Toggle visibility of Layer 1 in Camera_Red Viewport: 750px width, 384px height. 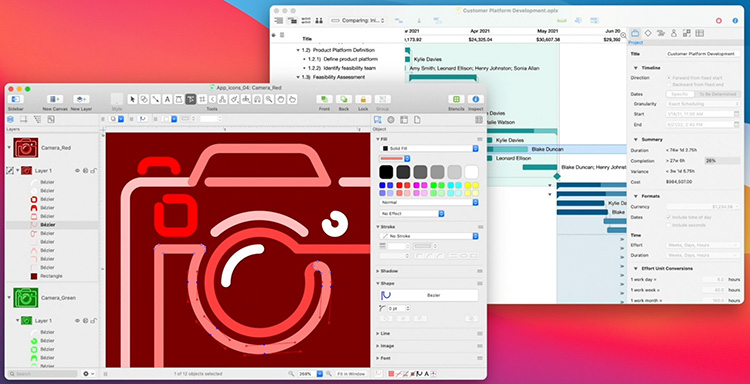(77, 170)
